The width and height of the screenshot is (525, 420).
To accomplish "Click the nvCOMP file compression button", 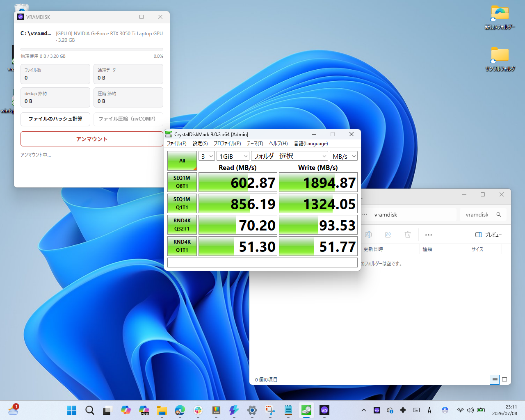I will coord(128,119).
